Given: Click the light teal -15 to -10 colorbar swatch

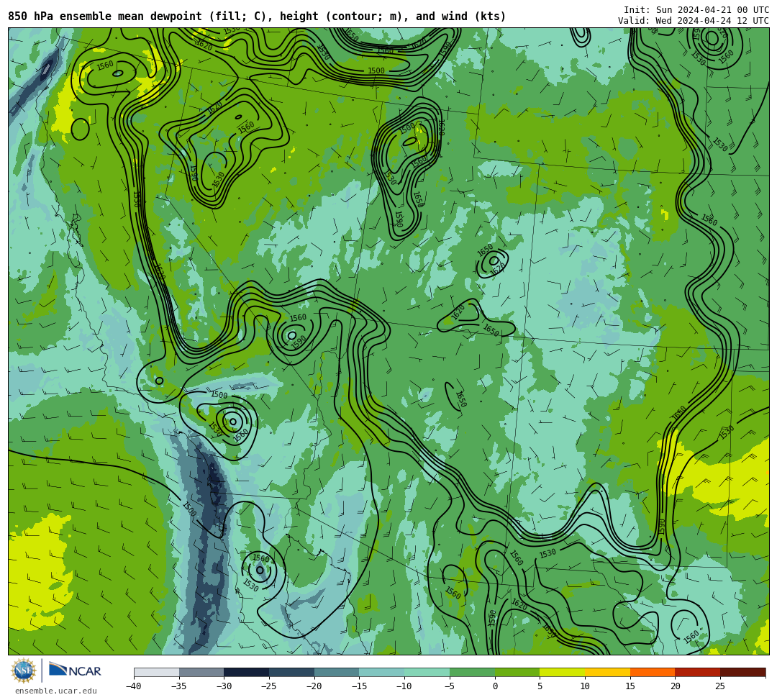Looking at the screenshot, I should (382, 672).
